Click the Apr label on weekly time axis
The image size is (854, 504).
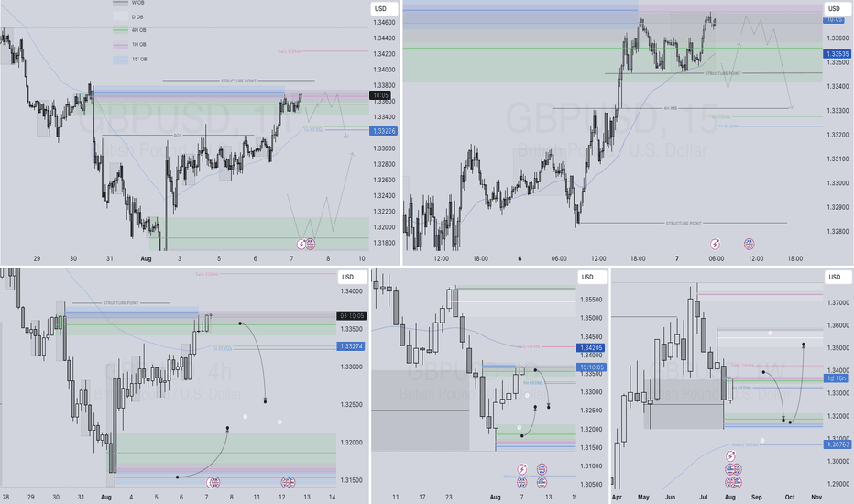617,497
